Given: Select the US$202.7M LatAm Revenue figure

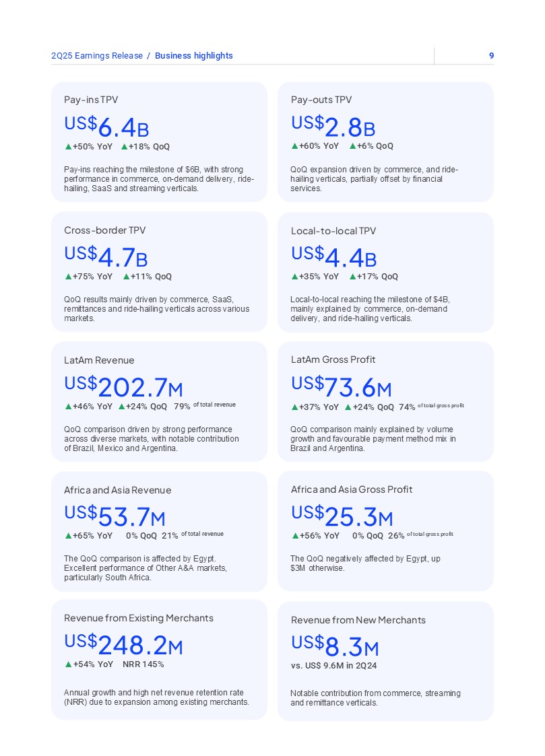Looking at the screenshot, I should point(123,386).
